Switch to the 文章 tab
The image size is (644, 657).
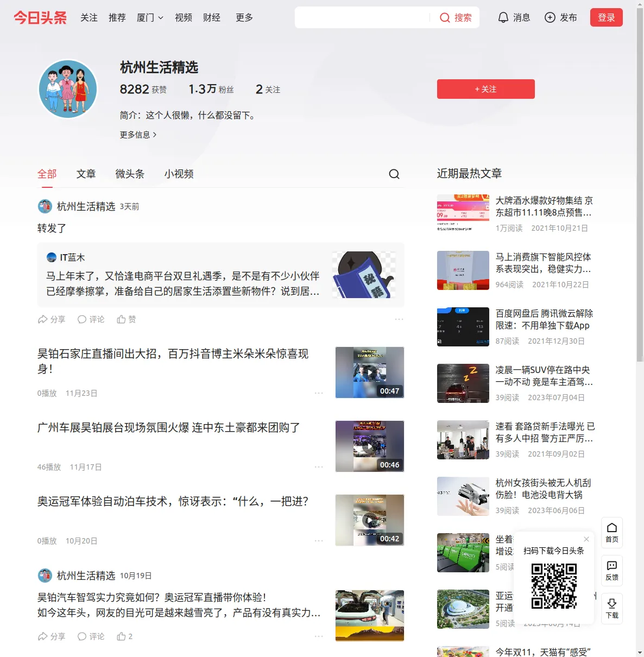[86, 174]
